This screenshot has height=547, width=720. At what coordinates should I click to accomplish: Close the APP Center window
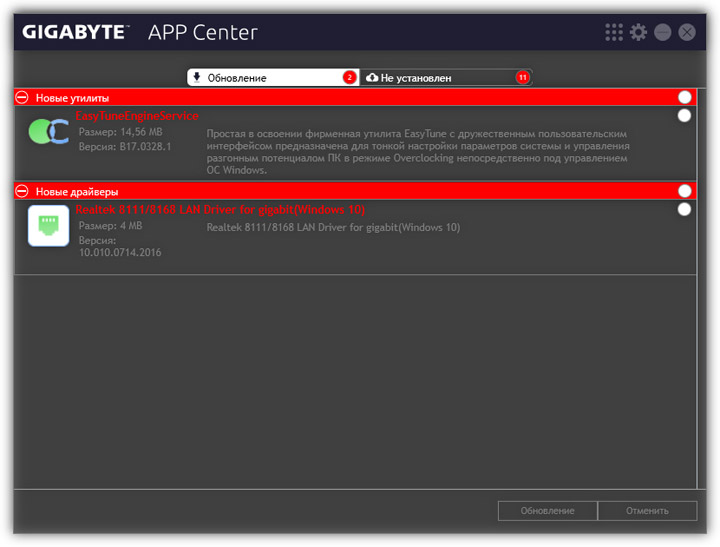[687, 32]
